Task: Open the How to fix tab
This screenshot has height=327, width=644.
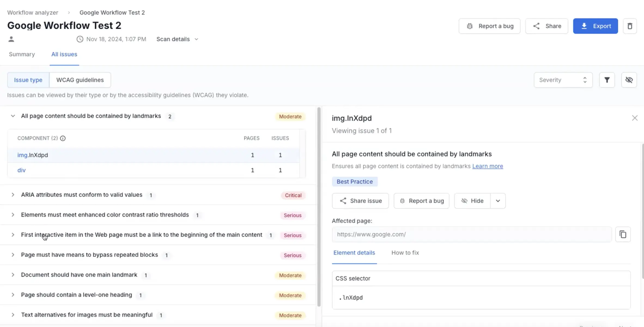Action: pyautogui.click(x=405, y=253)
